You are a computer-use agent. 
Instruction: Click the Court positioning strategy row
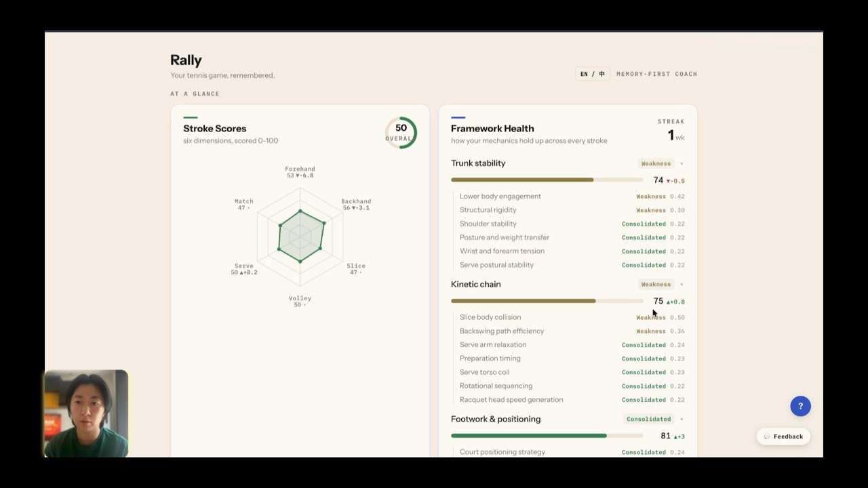pos(572,452)
